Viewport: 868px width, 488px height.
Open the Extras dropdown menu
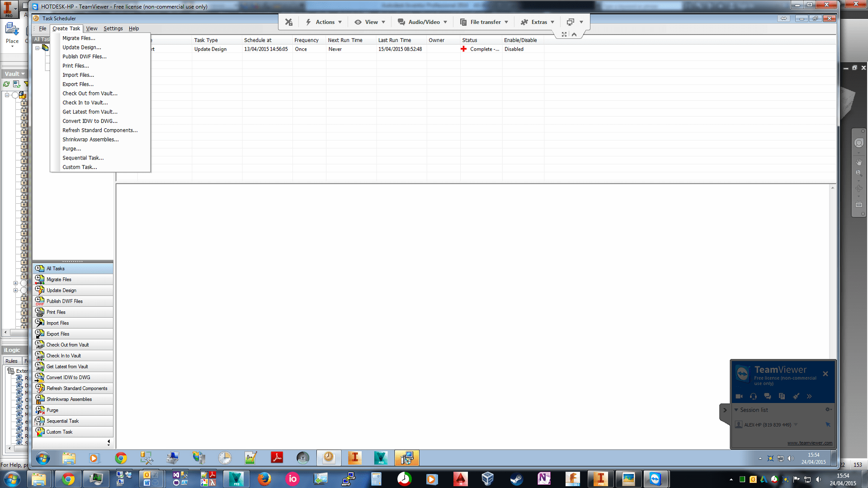(x=537, y=22)
